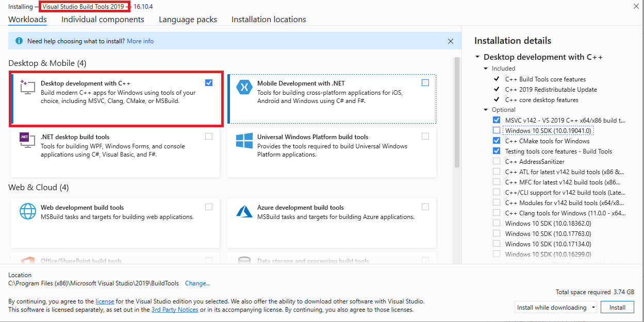This screenshot has width=644, height=322.
Task: Check C++ AddressSanitizer option
Action: coord(496,161)
